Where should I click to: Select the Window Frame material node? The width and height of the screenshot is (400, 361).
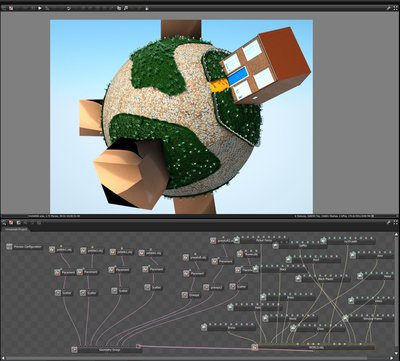368,318
